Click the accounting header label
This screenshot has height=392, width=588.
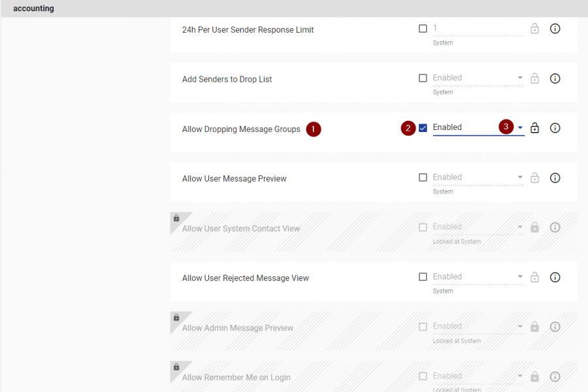(x=34, y=8)
